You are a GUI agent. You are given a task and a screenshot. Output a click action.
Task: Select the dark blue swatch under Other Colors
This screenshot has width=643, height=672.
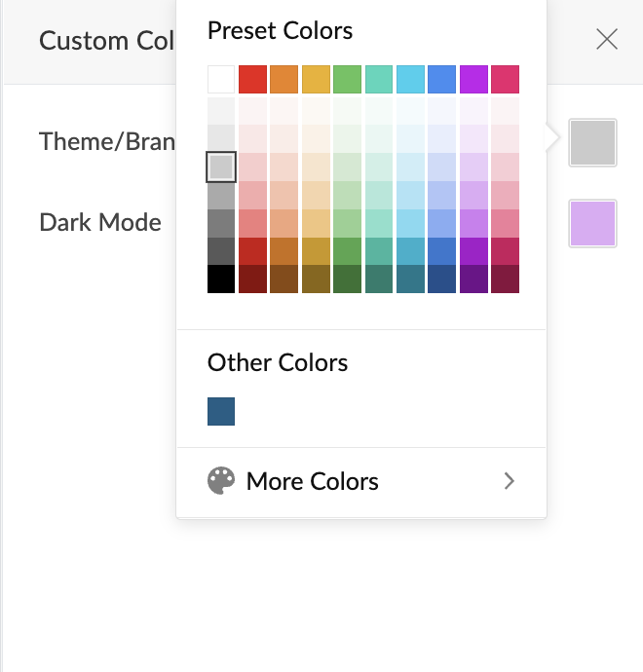tap(221, 412)
